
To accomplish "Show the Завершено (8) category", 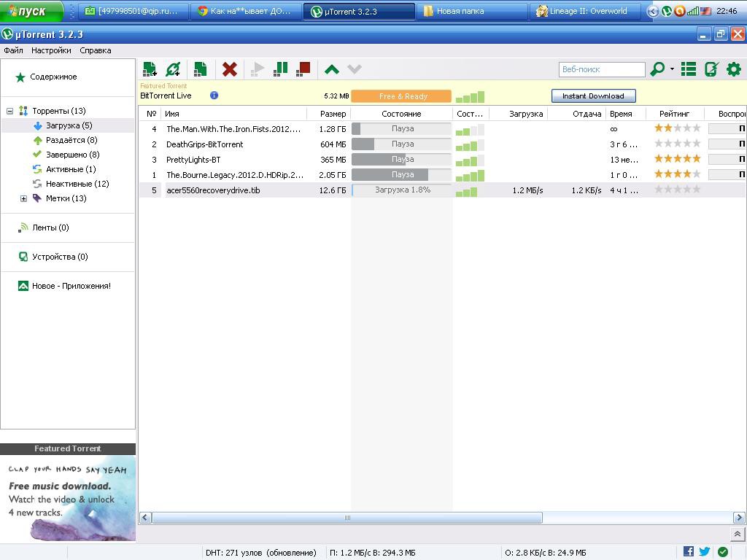I will [72, 155].
